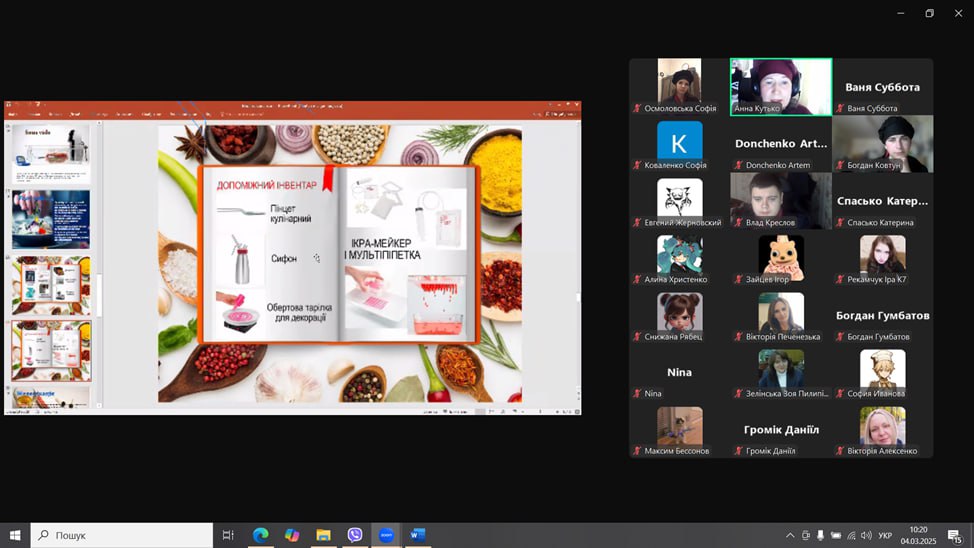Select Анна Кутько's highlighted video tile
The image size is (974, 548).
pyautogui.click(x=780, y=86)
